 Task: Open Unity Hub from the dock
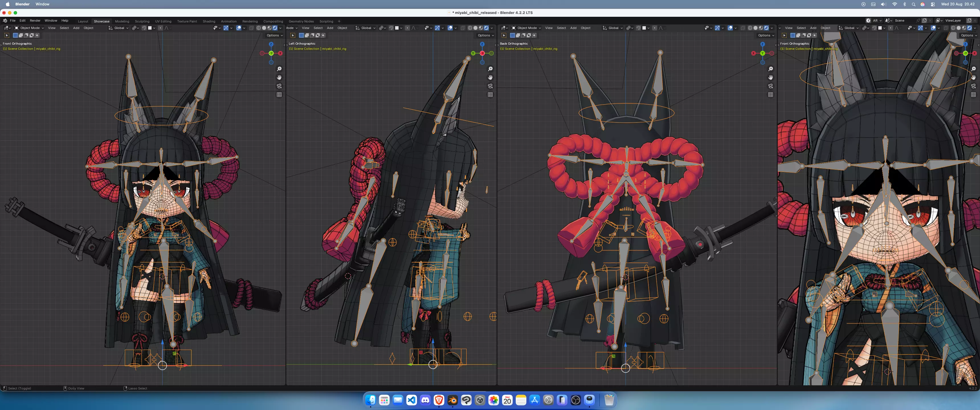click(480, 400)
